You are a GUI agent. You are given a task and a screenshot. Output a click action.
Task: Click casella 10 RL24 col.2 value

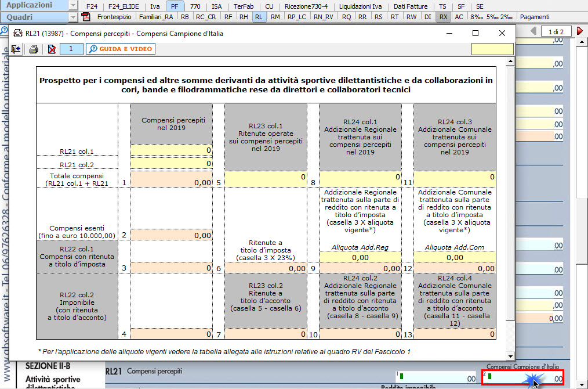point(360,334)
